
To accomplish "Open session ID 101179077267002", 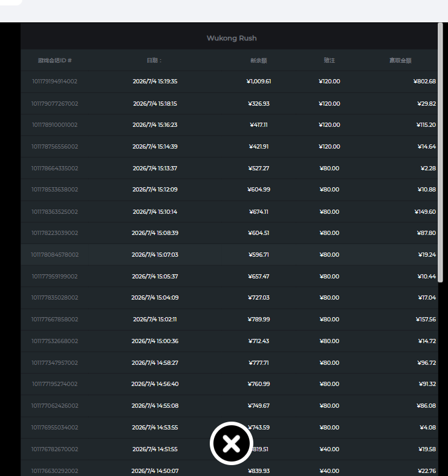I will point(54,104).
